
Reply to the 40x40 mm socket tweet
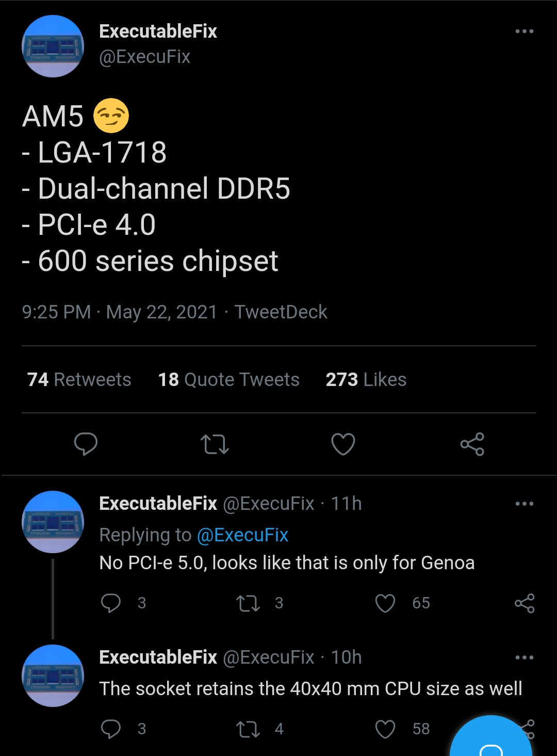[111, 729]
